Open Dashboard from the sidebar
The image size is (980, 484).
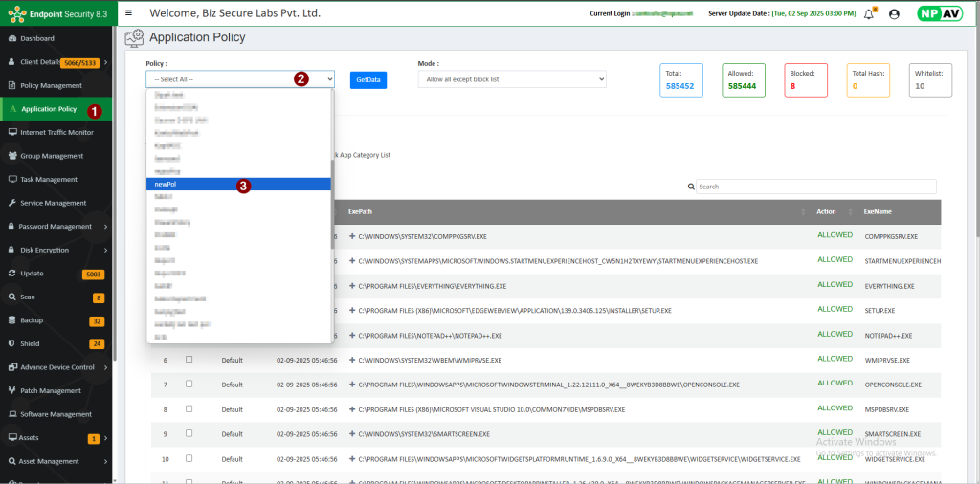[x=37, y=38]
